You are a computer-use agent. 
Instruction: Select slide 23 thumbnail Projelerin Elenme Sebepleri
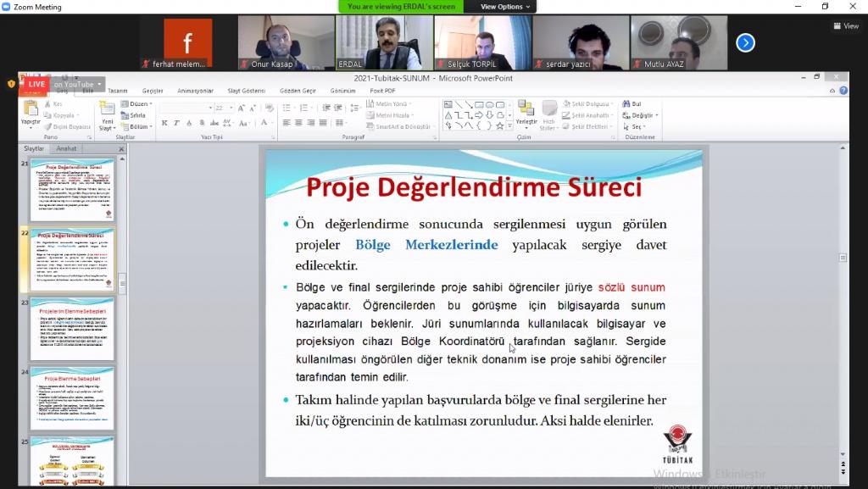pyautogui.click(x=71, y=328)
